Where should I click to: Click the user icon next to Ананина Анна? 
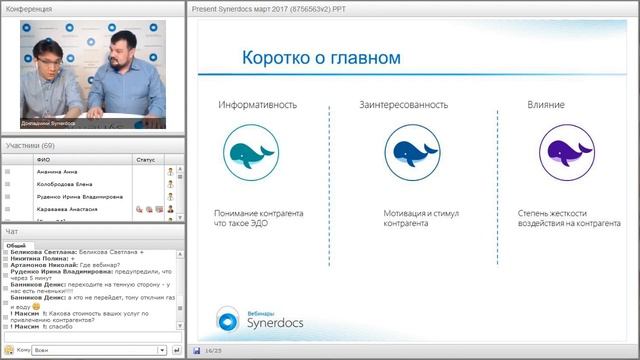(x=171, y=172)
